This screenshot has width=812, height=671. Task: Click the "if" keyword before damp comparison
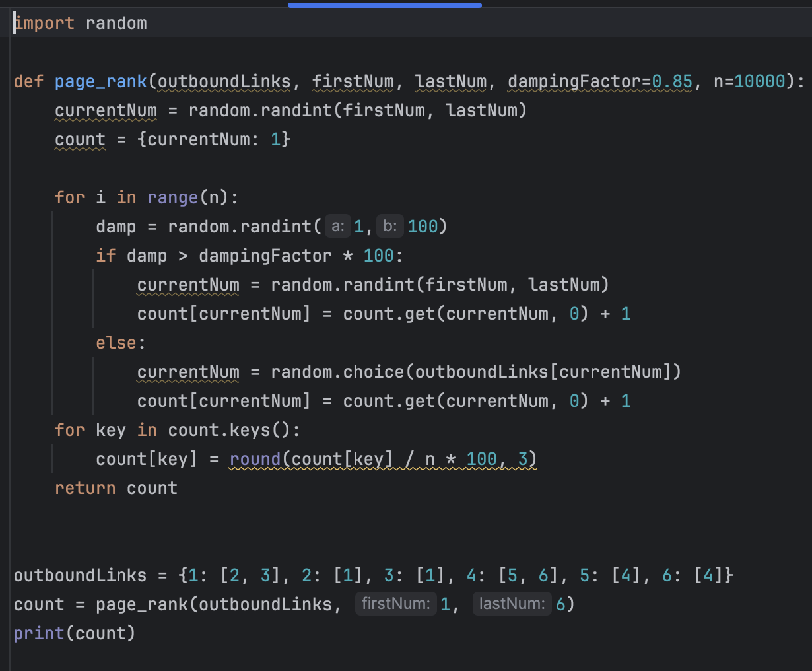coord(106,256)
